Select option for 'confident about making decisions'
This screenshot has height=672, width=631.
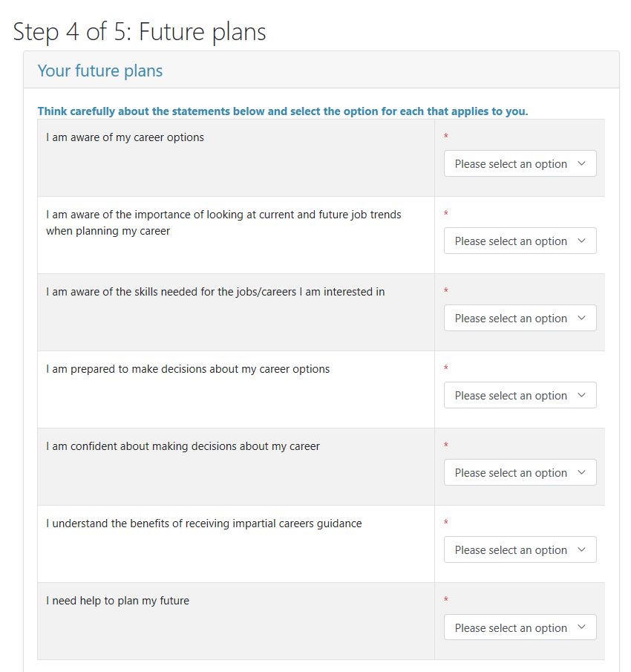pos(520,472)
